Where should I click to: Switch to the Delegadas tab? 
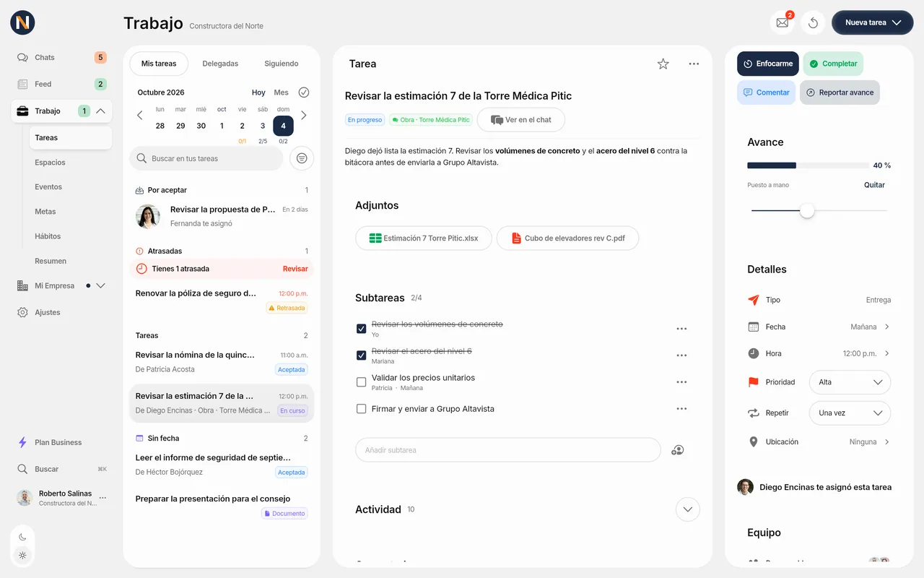220,64
